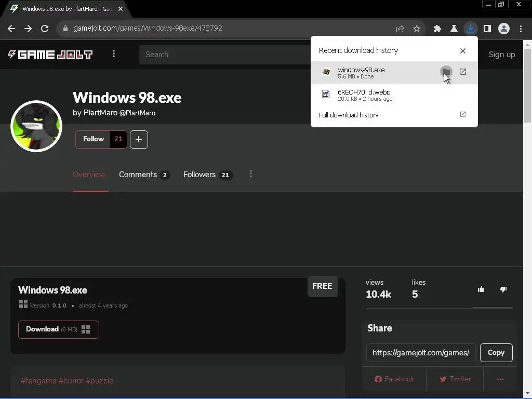The height and width of the screenshot is (399, 532).
Task: Click the Sign up link
Action: [x=501, y=55]
